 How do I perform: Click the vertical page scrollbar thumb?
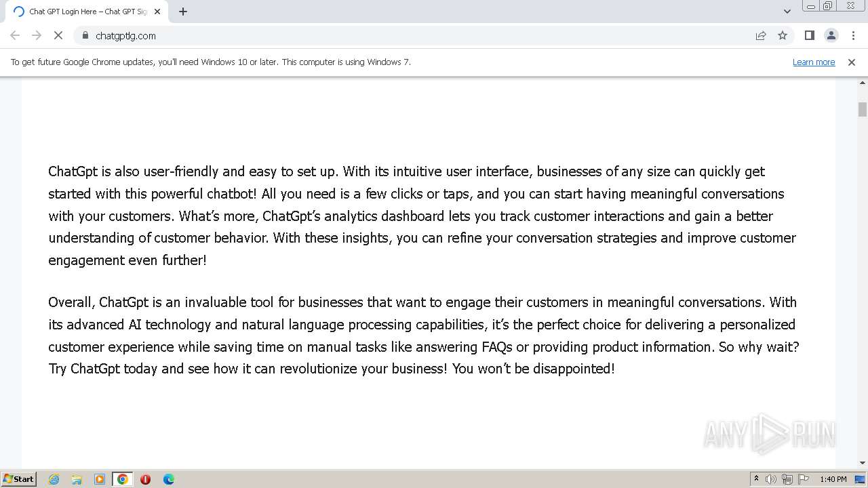(862, 108)
